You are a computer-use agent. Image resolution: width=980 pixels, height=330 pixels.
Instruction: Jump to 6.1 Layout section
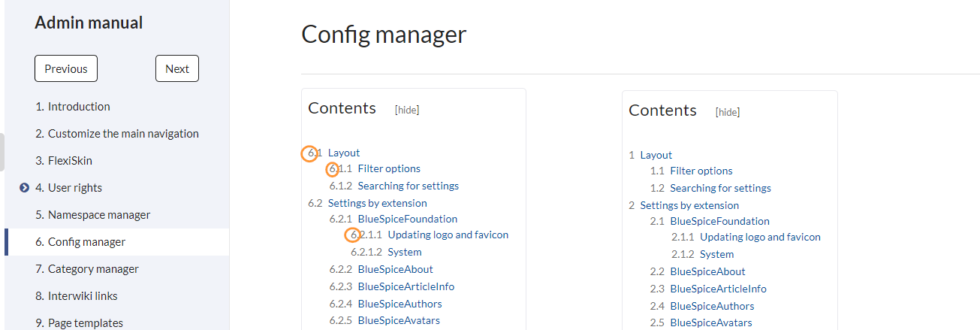(x=334, y=153)
